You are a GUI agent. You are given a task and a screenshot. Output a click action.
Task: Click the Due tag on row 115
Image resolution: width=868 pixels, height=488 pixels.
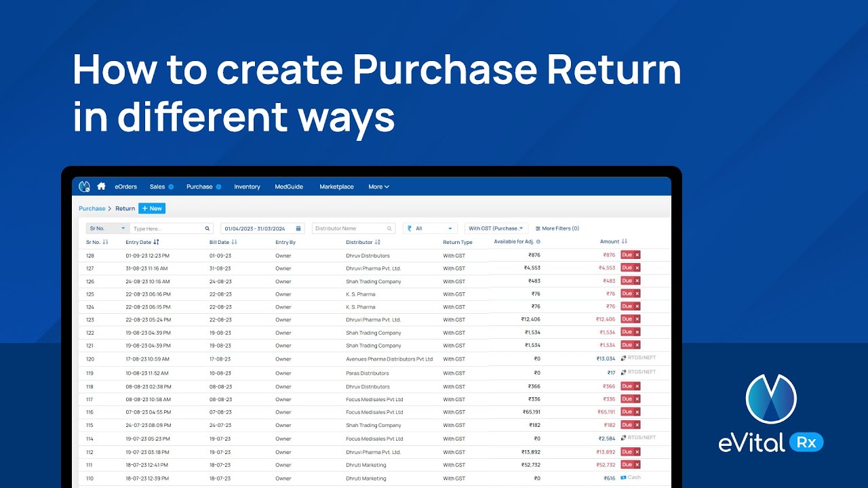coord(630,425)
